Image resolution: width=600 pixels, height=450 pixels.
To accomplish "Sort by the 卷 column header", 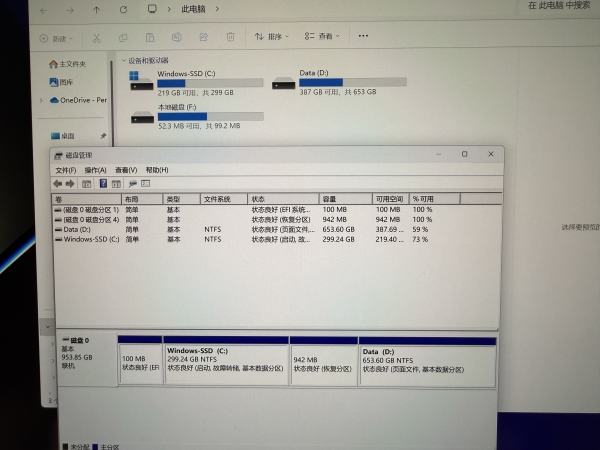I will pos(87,199).
